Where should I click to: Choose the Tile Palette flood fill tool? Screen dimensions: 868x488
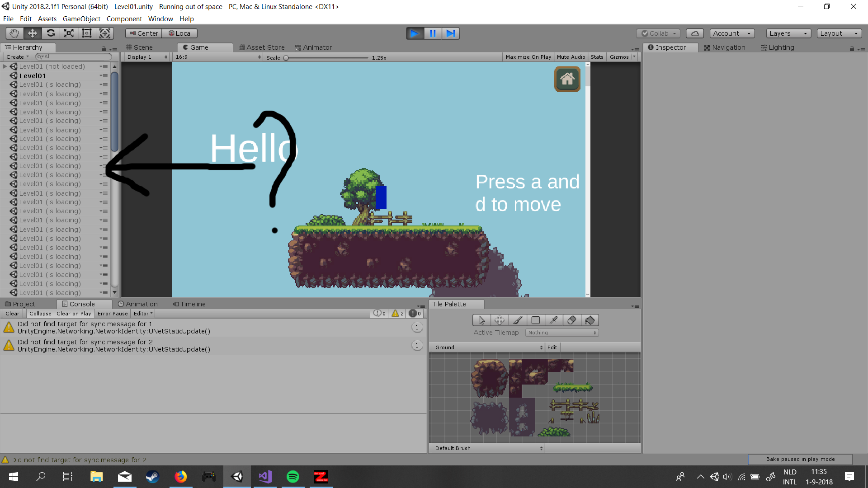pyautogui.click(x=590, y=320)
